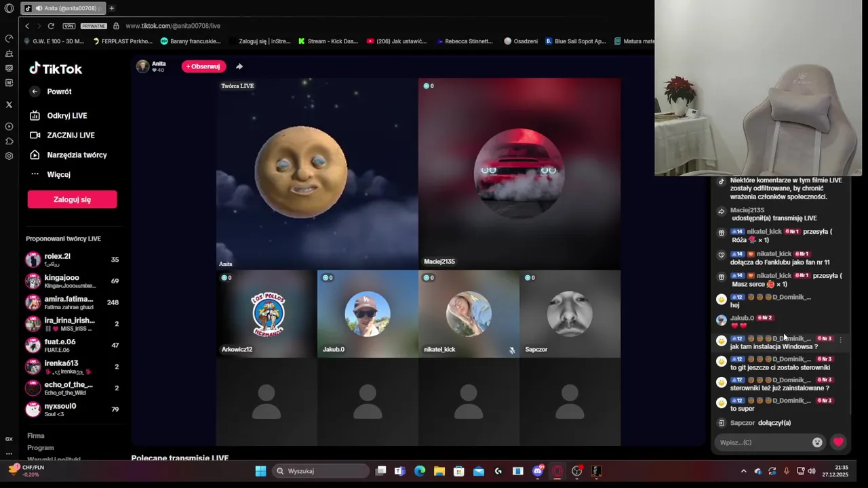Open suggested creator ira_irina_irish
868x488 pixels.
pos(72,323)
